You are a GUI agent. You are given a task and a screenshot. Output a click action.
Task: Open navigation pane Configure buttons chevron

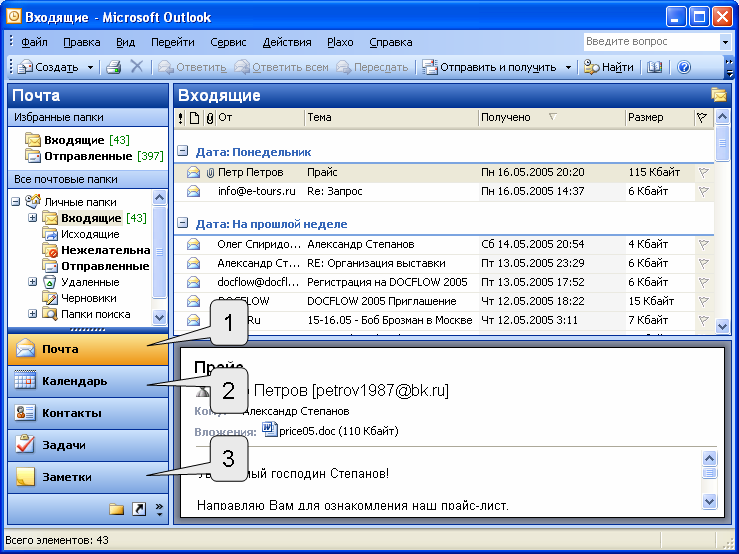(x=159, y=509)
